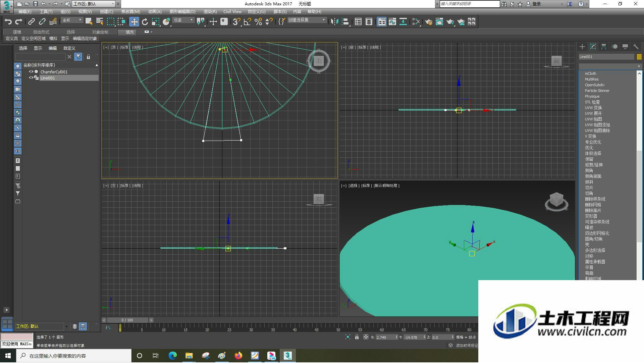Open the selection filter 全部 dropdown
Viewport: 644px width, 363px height.
coord(72,20)
